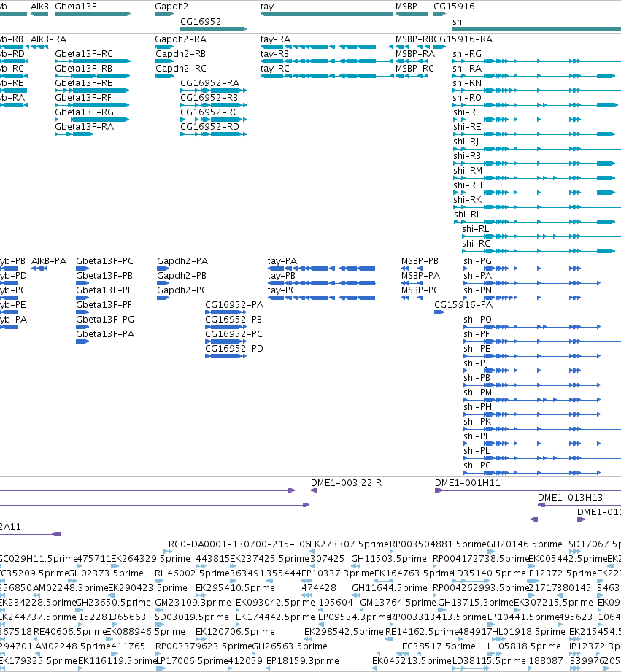621x672 pixels.
Task: Click the Gbeta13F-PC protein label
Action: coord(104,261)
